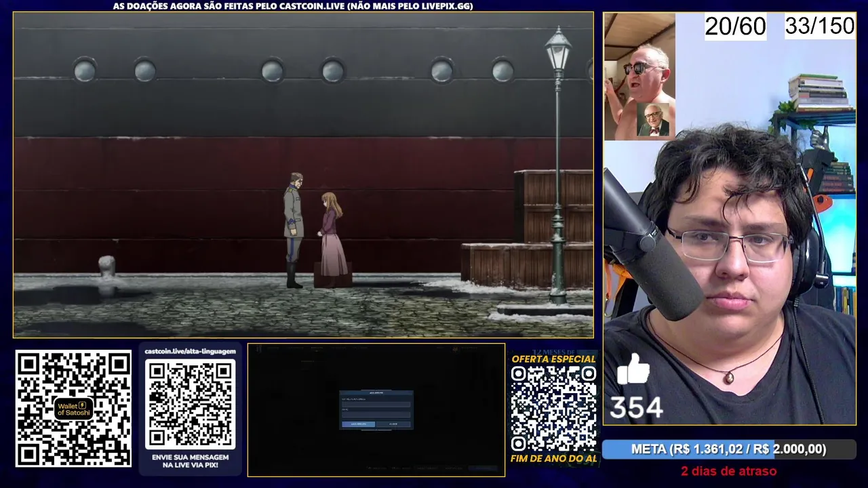Click the "OFERTA ESPECIAL" heading

point(553,359)
